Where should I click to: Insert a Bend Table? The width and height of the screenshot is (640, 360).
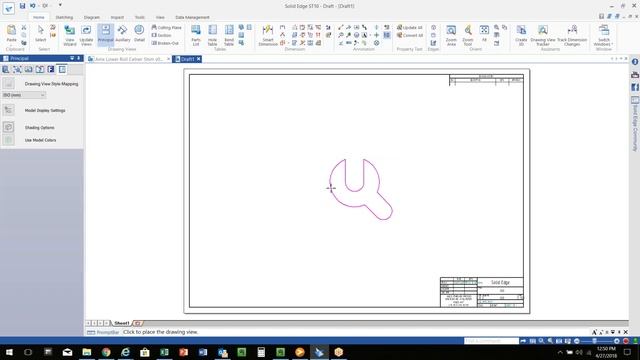[x=229, y=35]
